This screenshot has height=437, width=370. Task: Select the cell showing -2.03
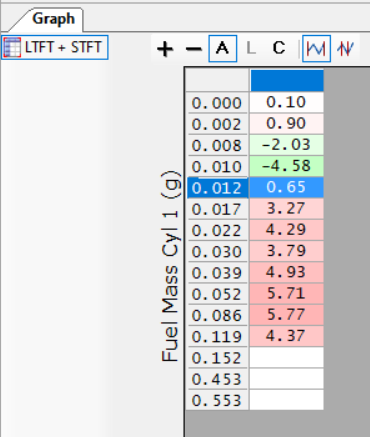tap(287, 145)
